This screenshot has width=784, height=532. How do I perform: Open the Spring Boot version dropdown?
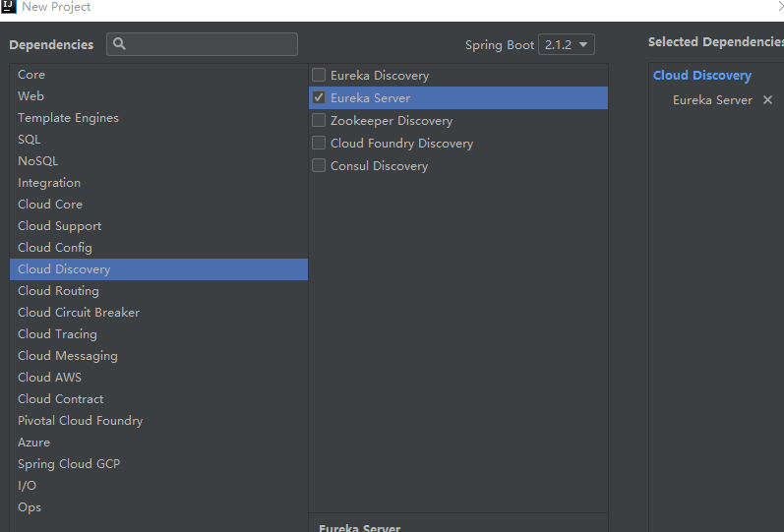(x=567, y=45)
